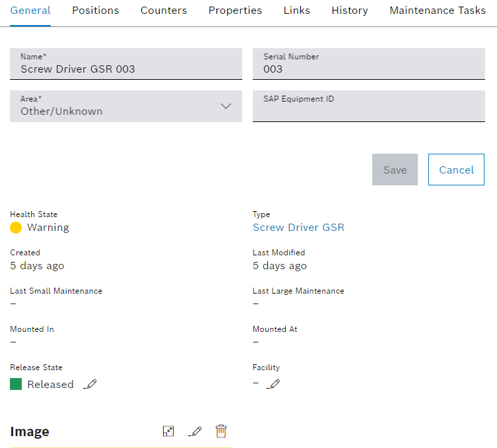Click the Save button

click(395, 170)
